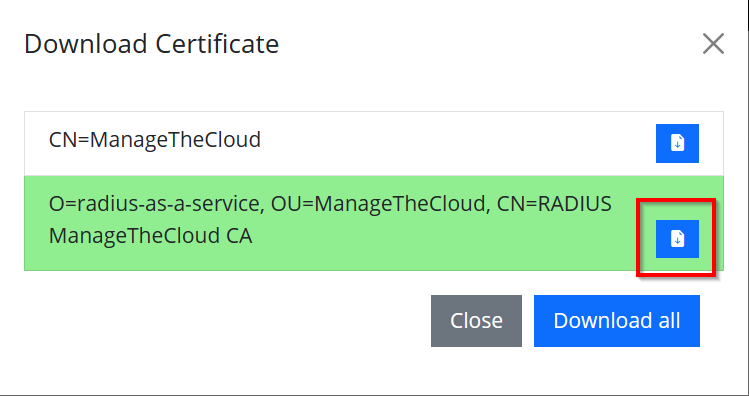Click the blue button beside the RADIUS CA entry

click(x=677, y=239)
